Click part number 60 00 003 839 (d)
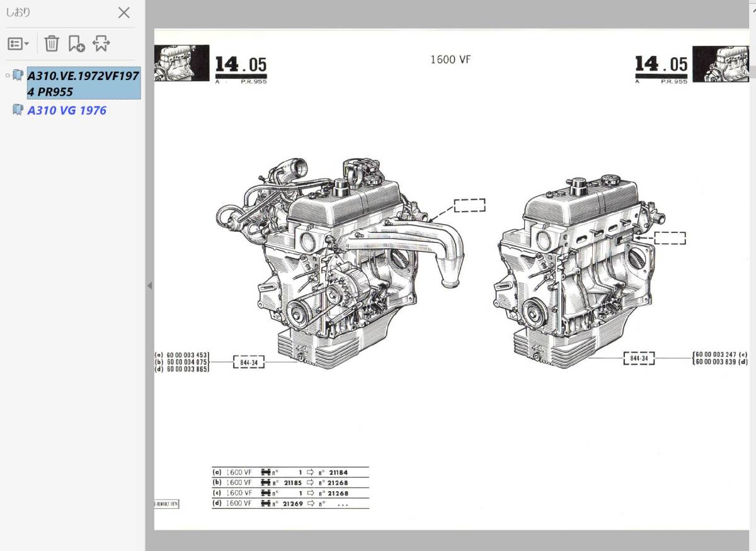The height and width of the screenshot is (551, 756). [721, 362]
